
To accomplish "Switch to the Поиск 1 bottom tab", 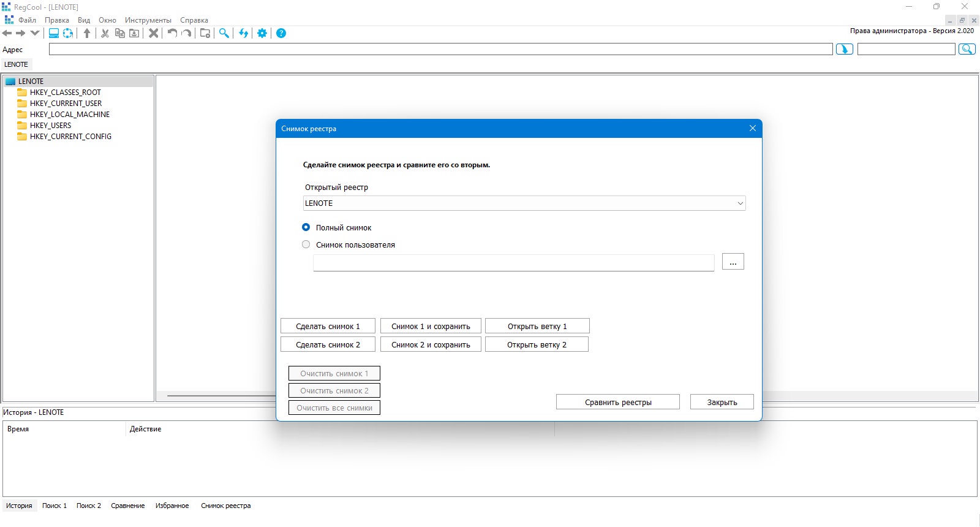I will (55, 506).
